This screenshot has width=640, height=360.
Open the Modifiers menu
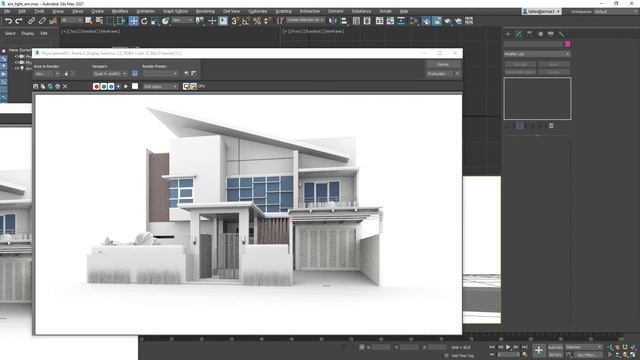pos(120,11)
